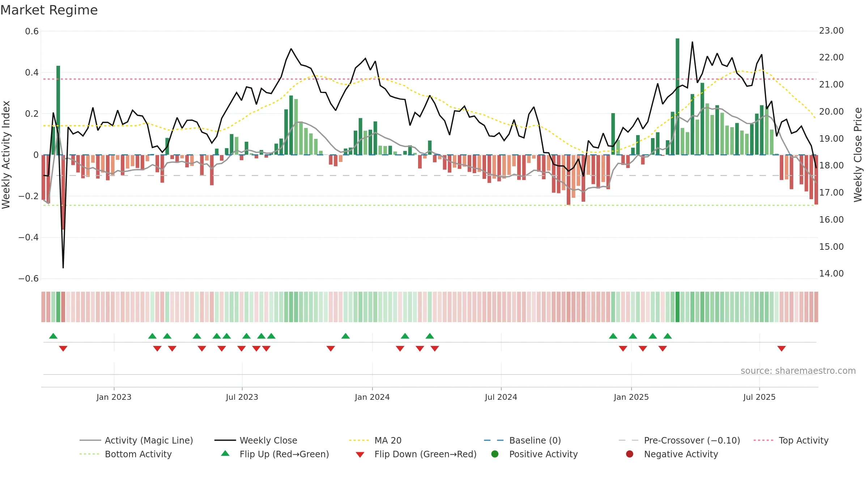Click the pink dotted Top Activity threshold line
The height and width of the screenshot is (488, 868).
[429, 79]
